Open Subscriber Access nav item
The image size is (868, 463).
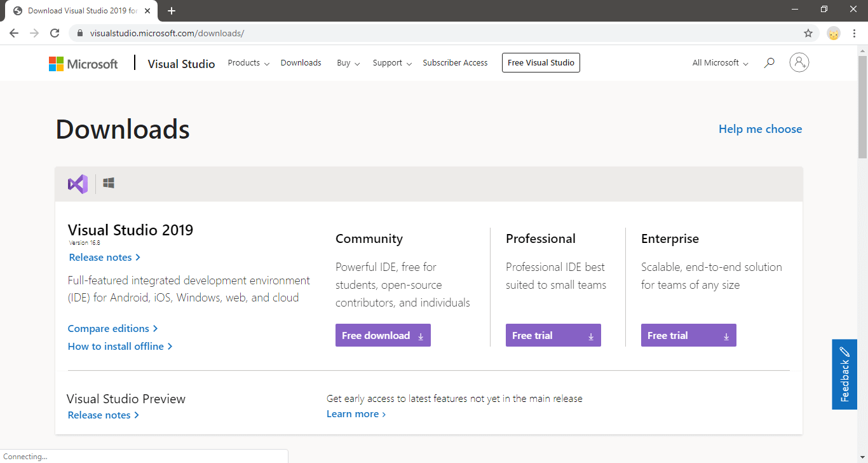tap(455, 63)
